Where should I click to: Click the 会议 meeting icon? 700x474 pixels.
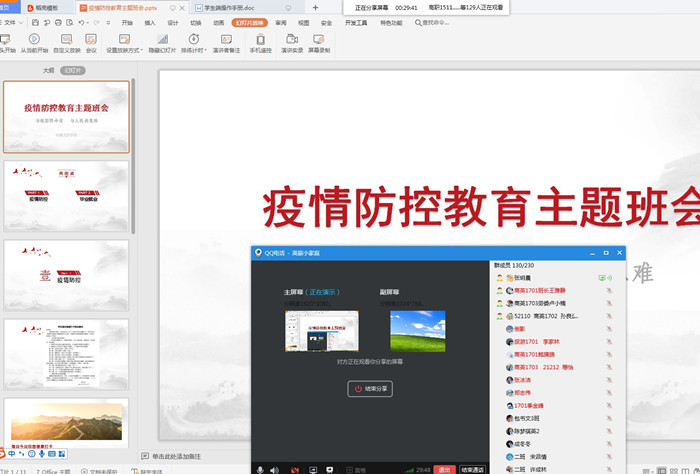click(x=91, y=38)
